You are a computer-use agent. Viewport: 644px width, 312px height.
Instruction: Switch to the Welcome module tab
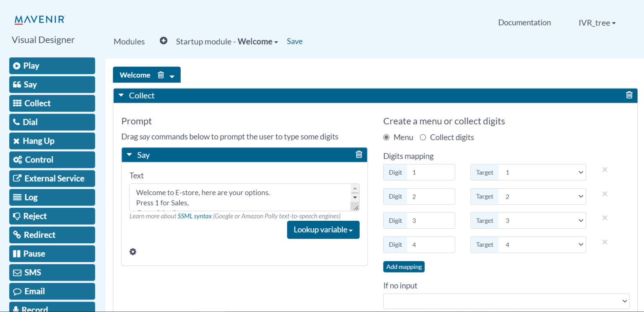pyautogui.click(x=135, y=75)
